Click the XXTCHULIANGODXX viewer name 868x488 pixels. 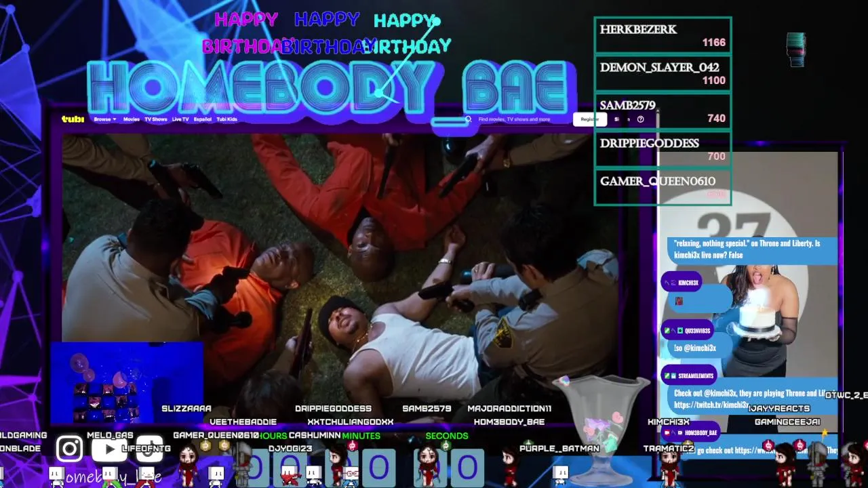click(x=350, y=422)
